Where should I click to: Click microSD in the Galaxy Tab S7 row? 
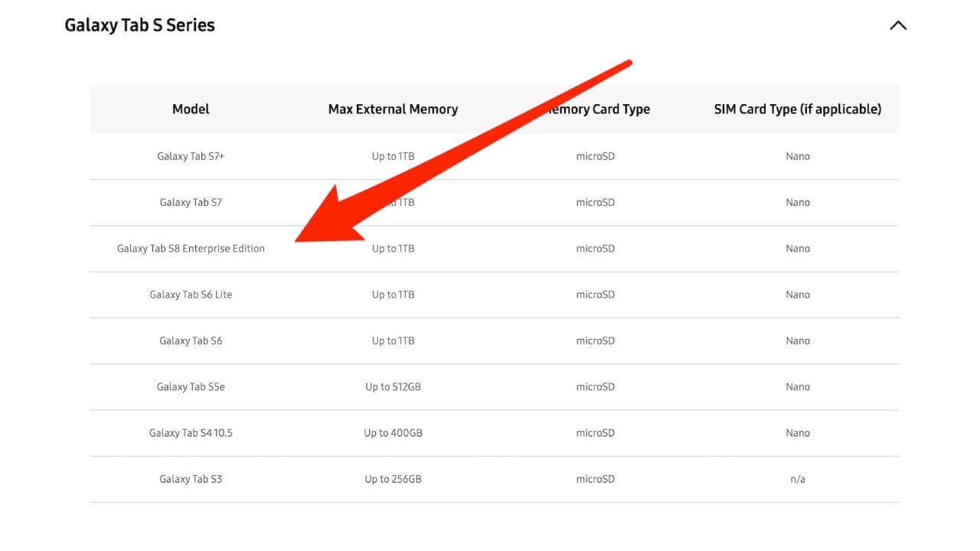[596, 202]
